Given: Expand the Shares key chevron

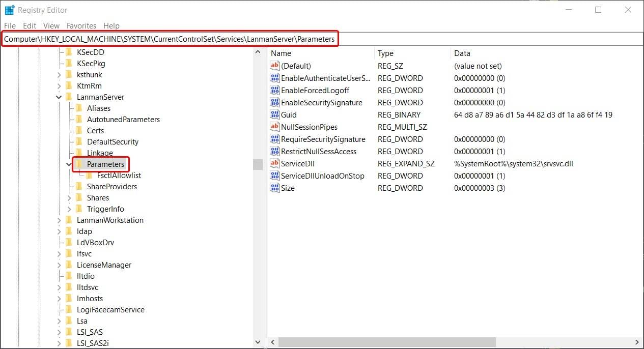Looking at the screenshot, I should pos(69,197).
